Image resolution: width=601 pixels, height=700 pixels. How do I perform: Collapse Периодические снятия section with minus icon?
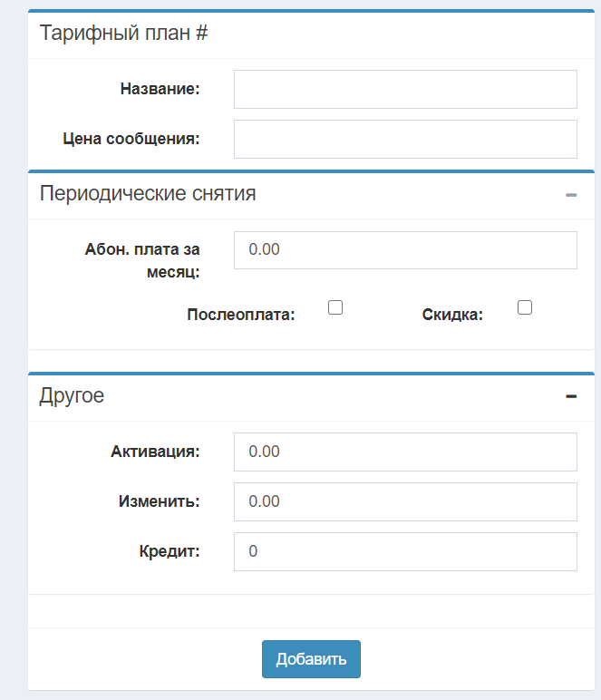(571, 195)
